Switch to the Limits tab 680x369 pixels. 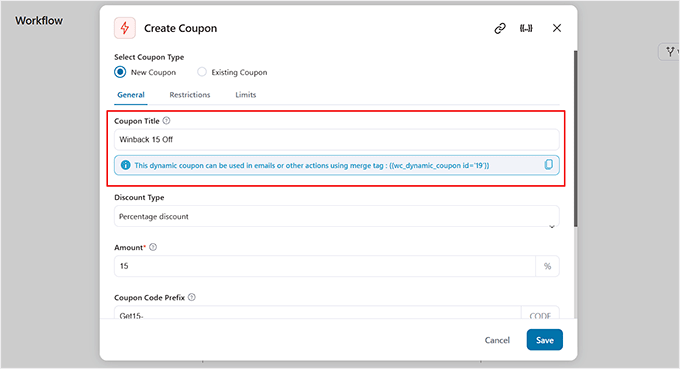pyautogui.click(x=245, y=95)
